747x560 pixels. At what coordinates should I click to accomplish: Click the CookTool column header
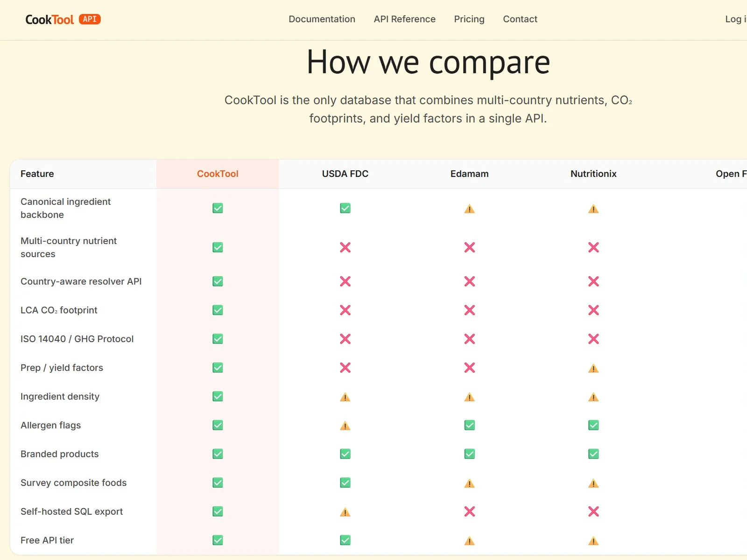218,174
